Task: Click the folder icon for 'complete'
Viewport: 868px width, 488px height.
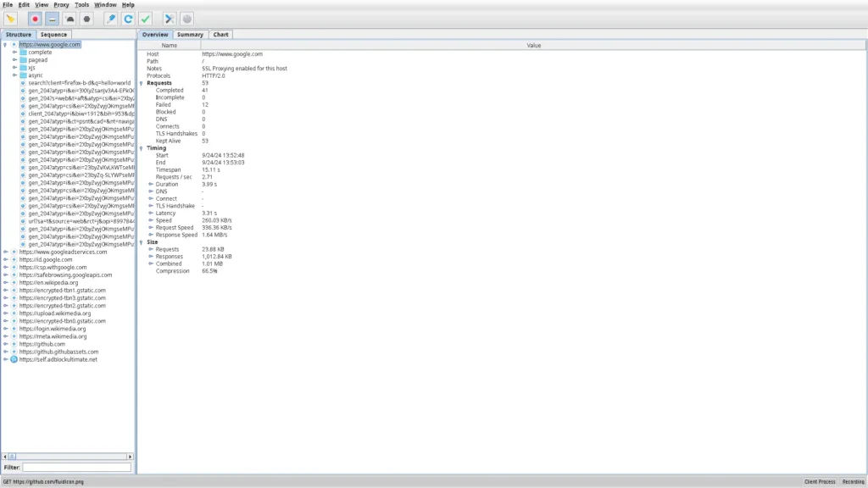Action: coord(23,52)
